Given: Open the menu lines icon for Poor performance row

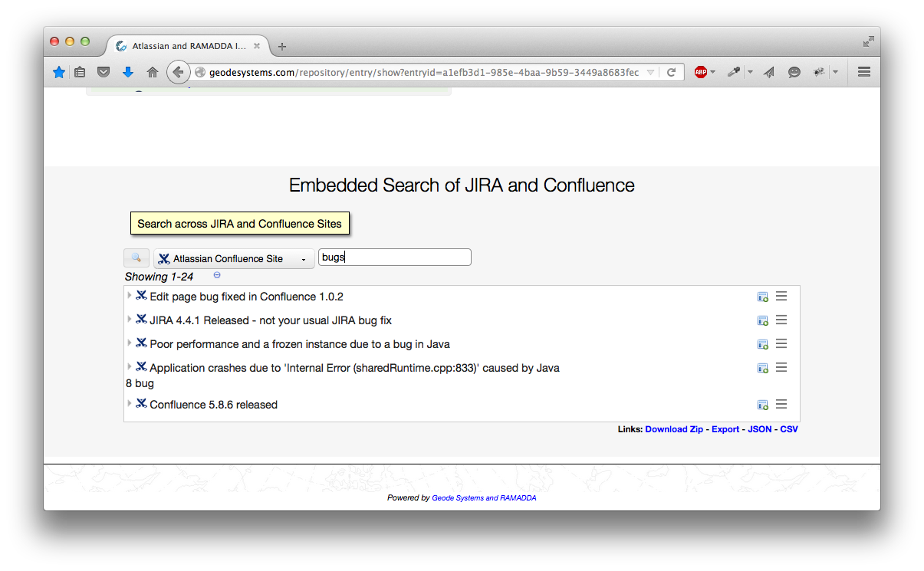Looking at the screenshot, I should [781, 344].
